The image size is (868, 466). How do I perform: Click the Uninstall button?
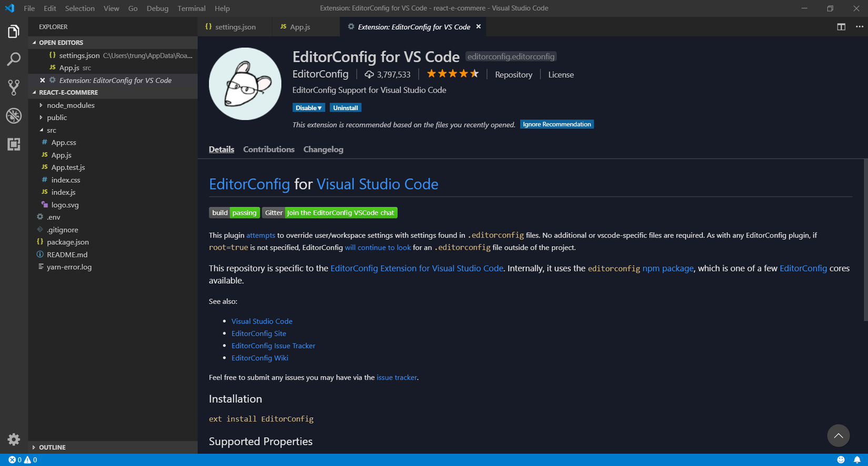(346, 108)
